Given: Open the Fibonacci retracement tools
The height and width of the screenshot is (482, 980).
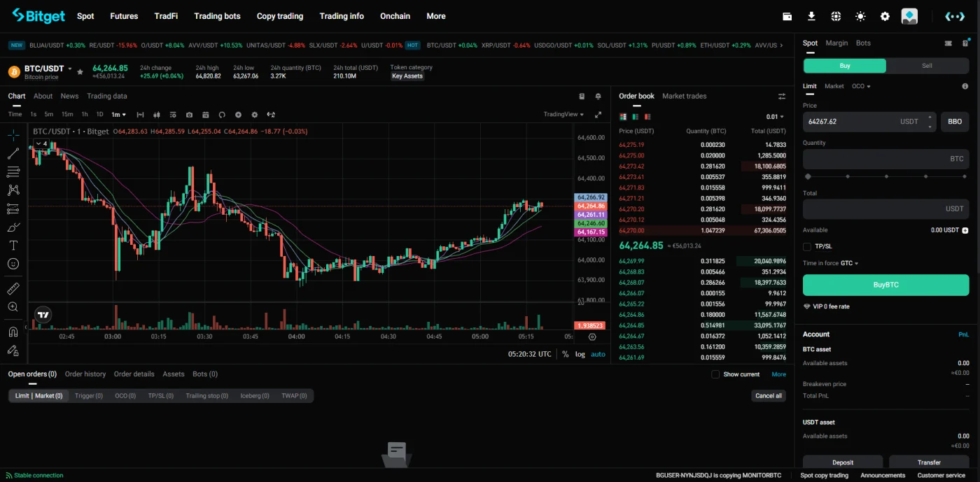Looking at the screenshot, I should 13,172.
